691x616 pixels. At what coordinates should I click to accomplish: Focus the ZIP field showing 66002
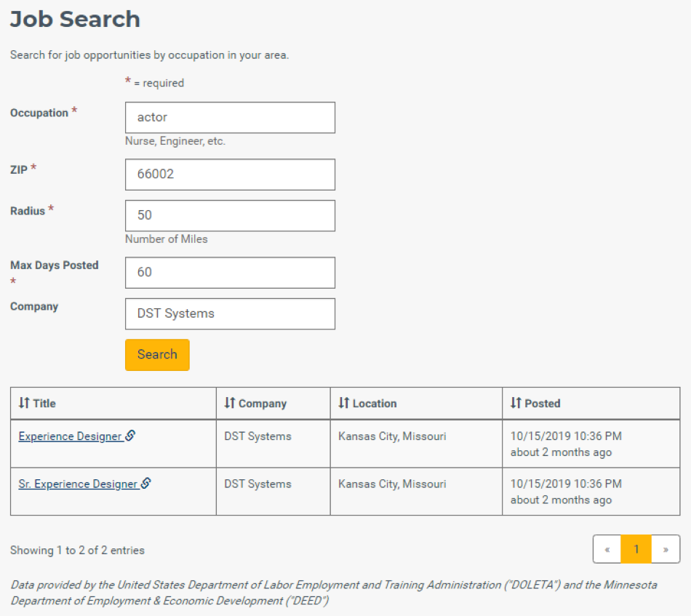point(230,175)
